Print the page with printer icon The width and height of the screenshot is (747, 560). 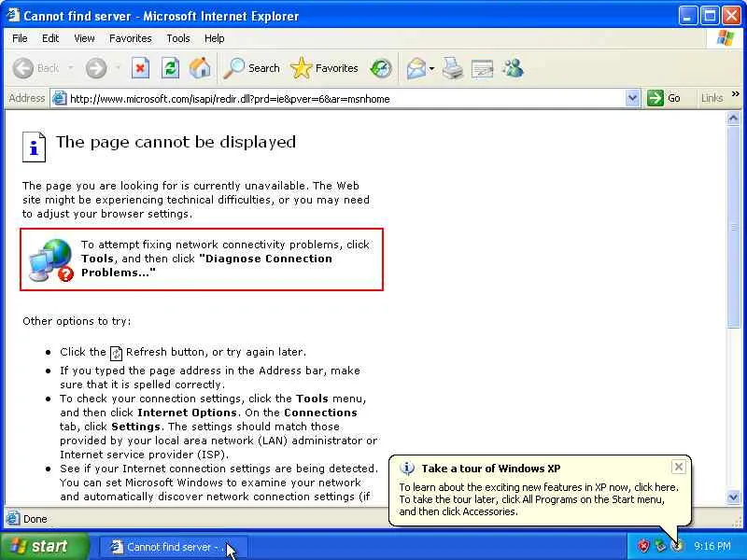(452, 68)
